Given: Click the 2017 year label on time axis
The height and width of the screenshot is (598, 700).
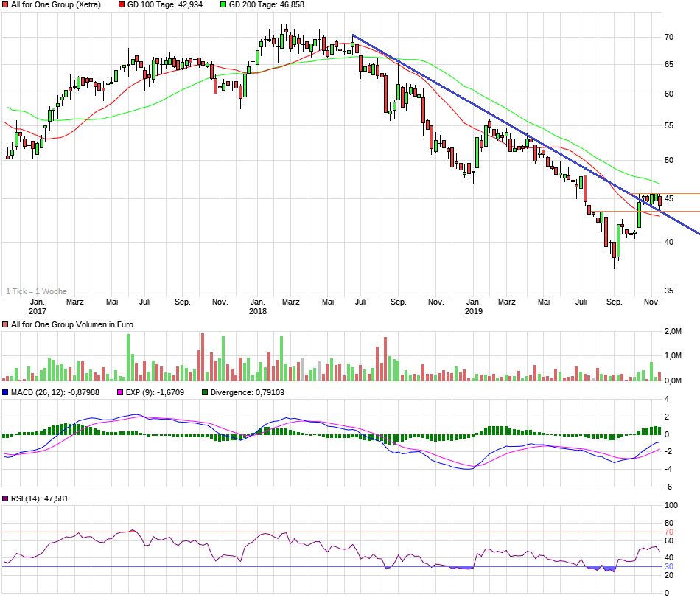Looking at the screenshot, I should pyautogui.click(x=38, y=312).
